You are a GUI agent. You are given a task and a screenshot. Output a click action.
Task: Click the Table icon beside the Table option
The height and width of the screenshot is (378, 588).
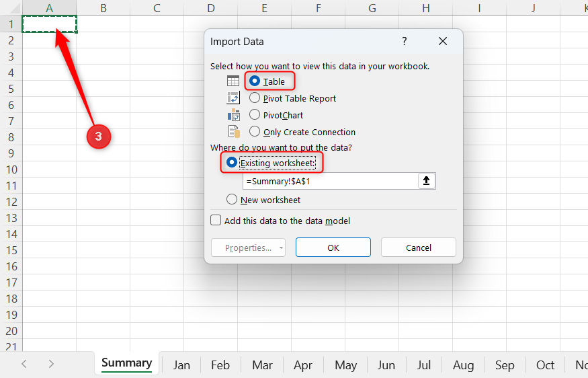tap(233, 81)
